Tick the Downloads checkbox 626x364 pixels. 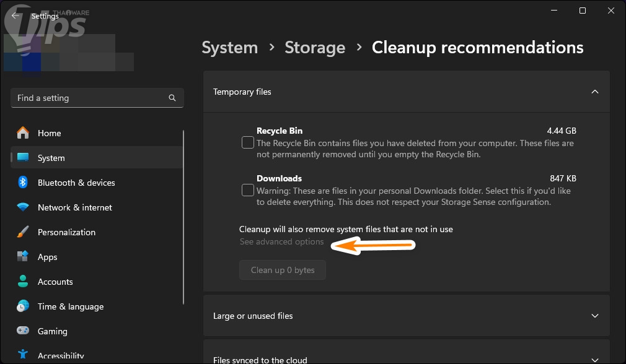click(x=248, y=190)
